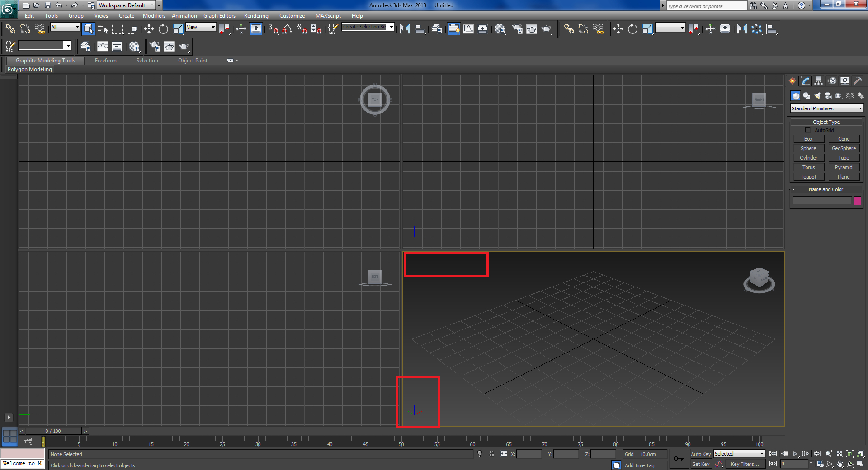Switch to the Object Paint ribbon tab
The height and width of the screenshot is (470, 868).
click(x=193, y=61)
